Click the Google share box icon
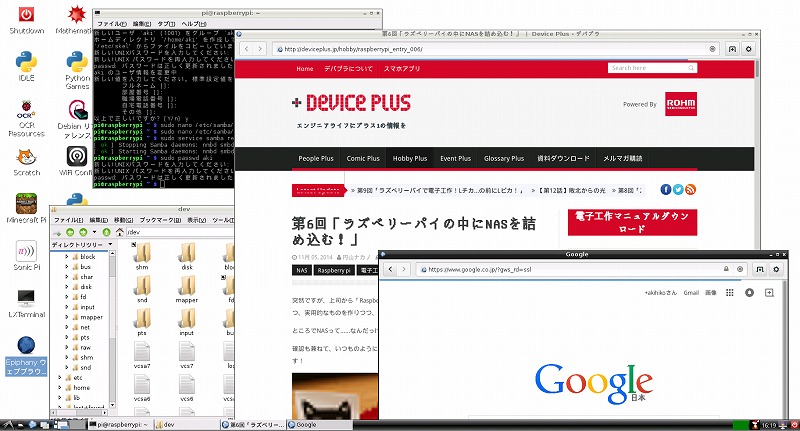The width and height of the screenshot is (800, 431). tap(769, 292)
